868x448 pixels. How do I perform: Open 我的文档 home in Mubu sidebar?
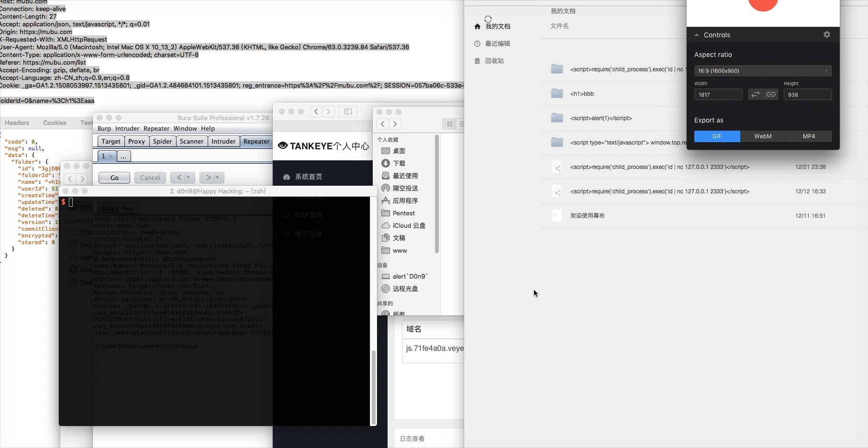(492, 26)
